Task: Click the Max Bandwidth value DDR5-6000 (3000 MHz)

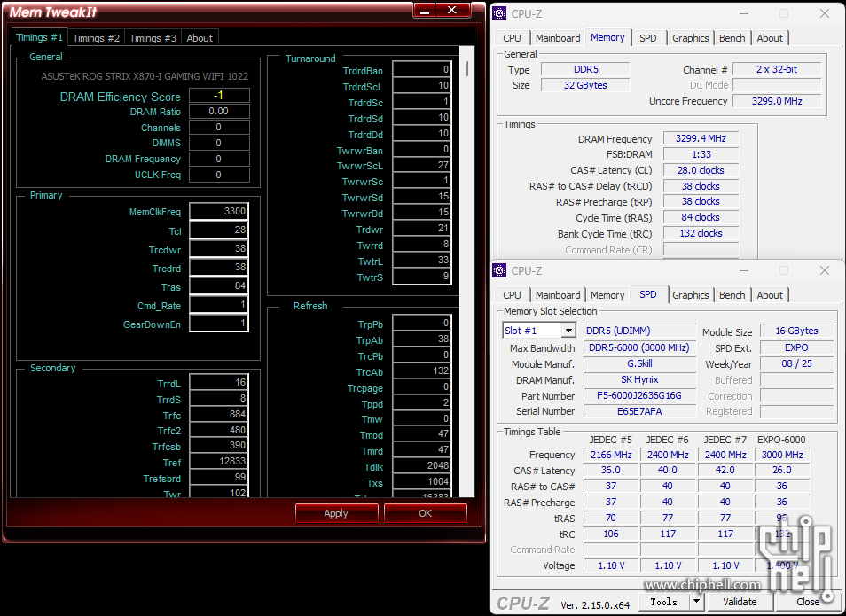Action: [639, 348]
